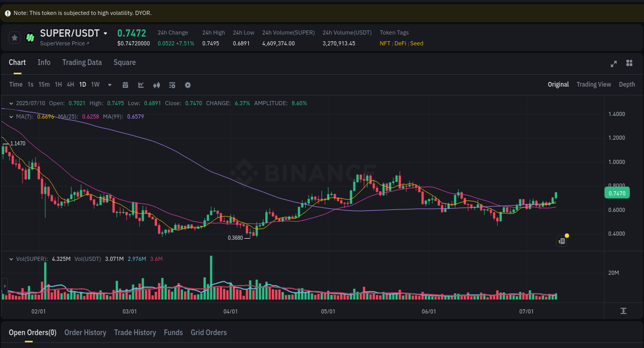Open the Order History tab

(85, 333)
